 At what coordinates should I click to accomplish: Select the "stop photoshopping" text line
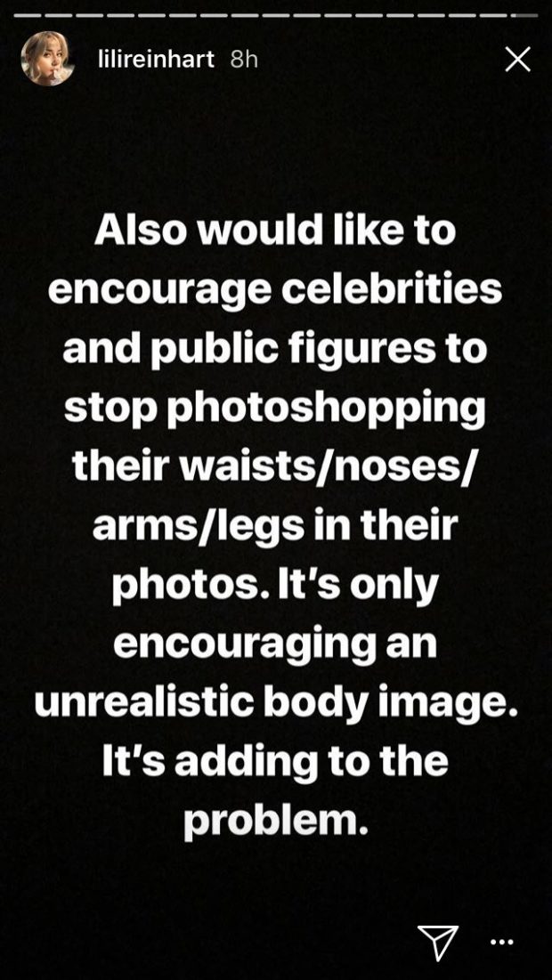click(x=275, y=409)
